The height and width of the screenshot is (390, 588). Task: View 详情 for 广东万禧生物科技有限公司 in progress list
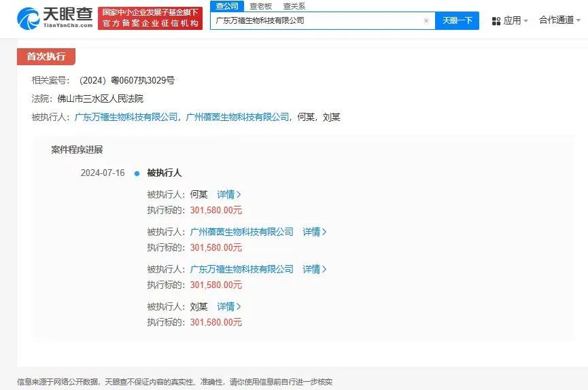point(315,269)
